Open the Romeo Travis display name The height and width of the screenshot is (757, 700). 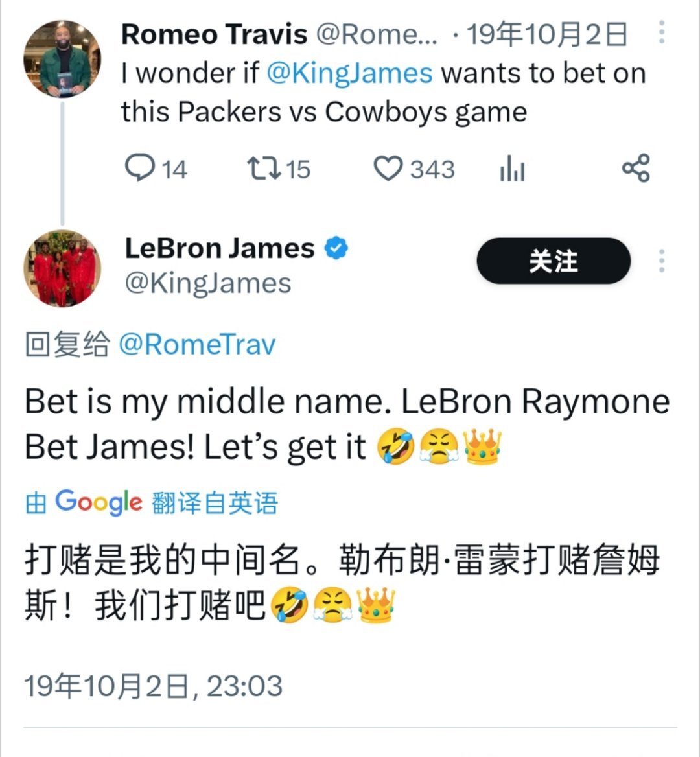pyautogui.click(x=215, y=34)
